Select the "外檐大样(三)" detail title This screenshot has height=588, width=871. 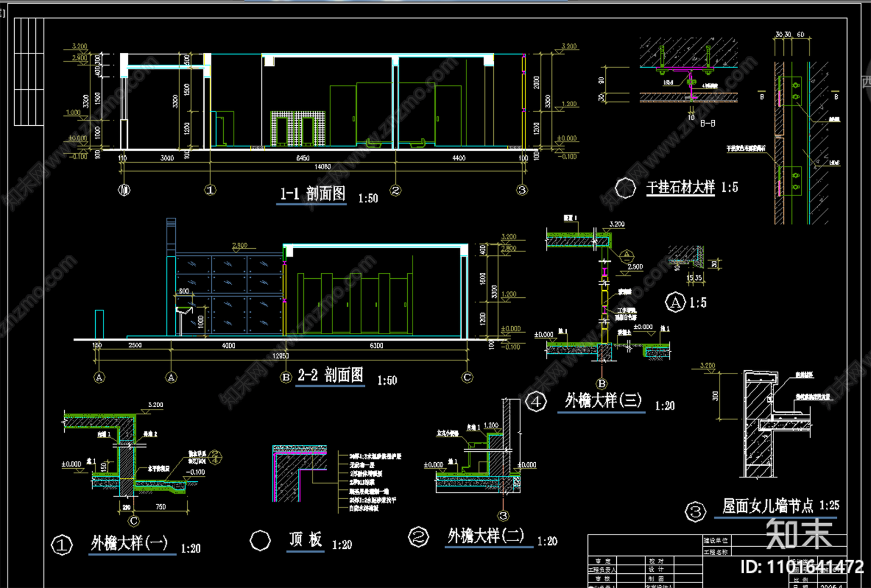coord(603,401)
